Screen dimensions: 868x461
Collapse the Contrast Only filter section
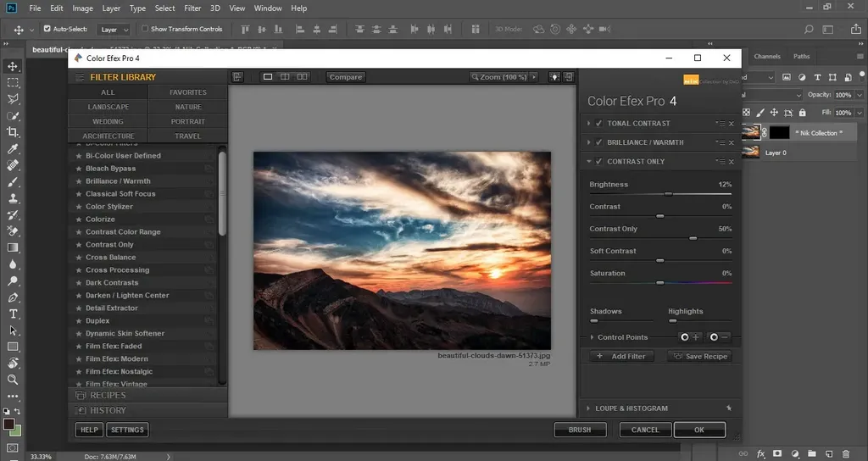588,162
